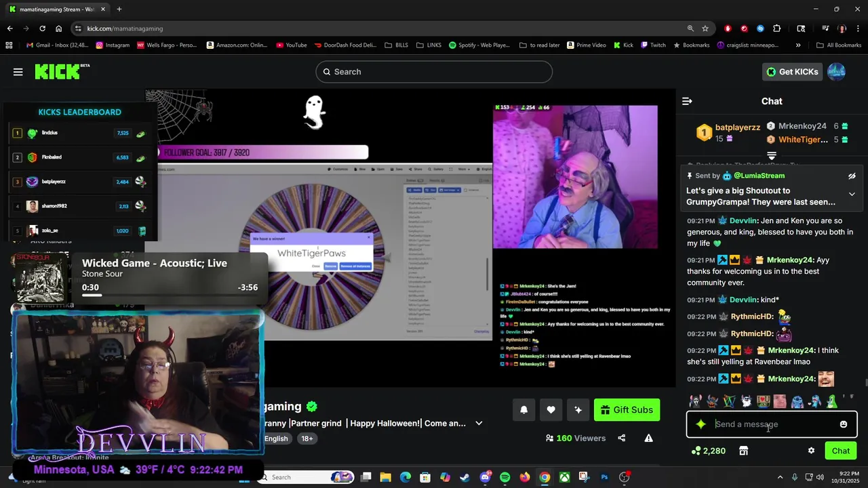Open the Twitch bookmark
This screenshot has height=488, width=868.
652,45
